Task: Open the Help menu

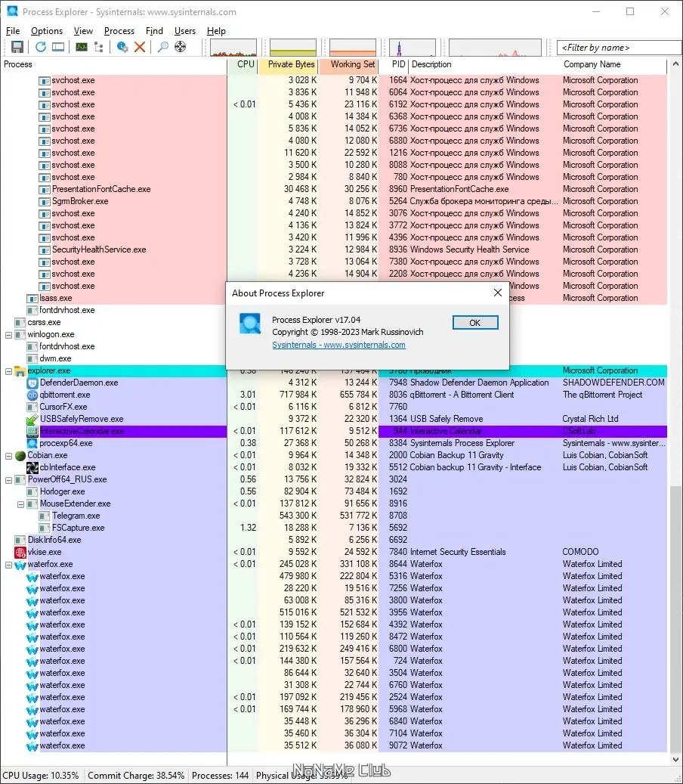Action: (216, 31)
